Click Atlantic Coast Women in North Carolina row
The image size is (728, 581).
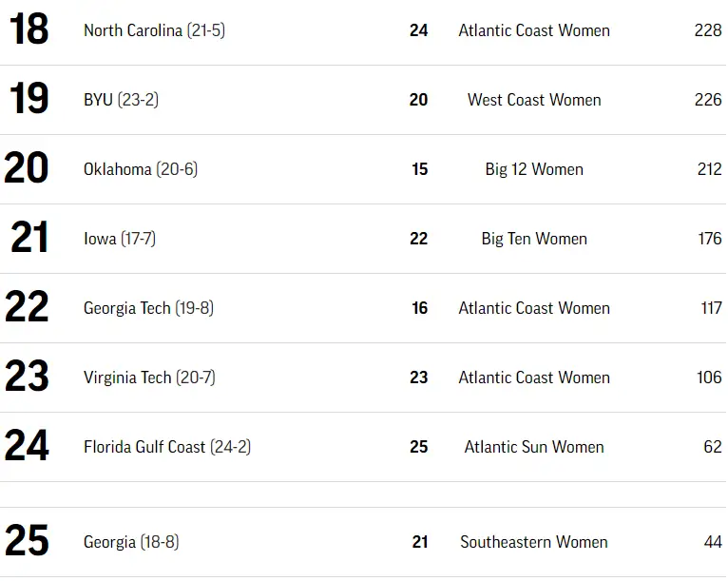click(534, 30)
